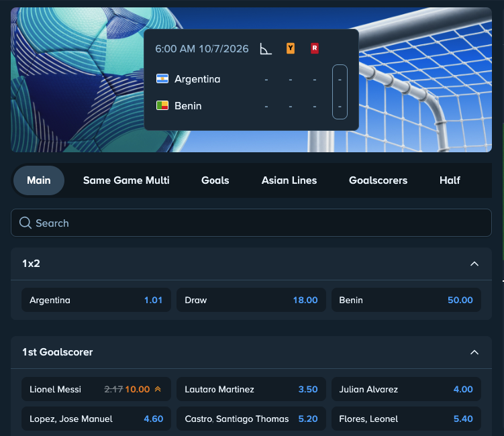Click the struck-through 2.17 old odds
This screenshot has height=436, width=504.
click(113, 389)
